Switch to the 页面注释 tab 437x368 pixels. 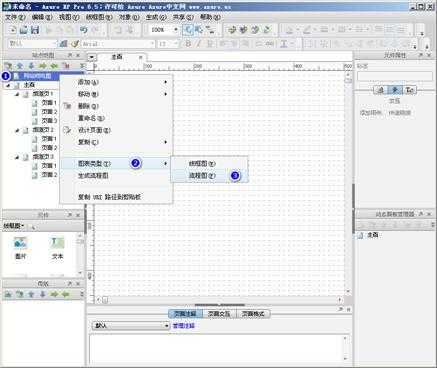coord(185,314)
